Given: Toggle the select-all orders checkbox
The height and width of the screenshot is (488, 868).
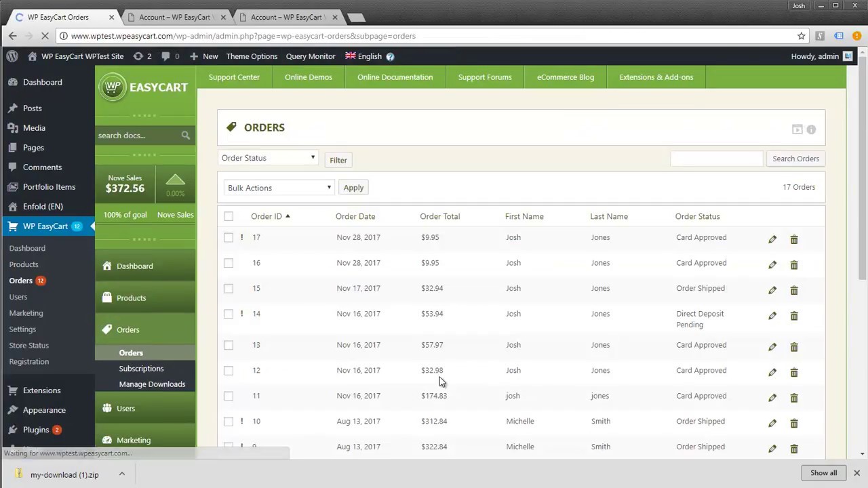Looking at the screenshot, I should (229, 216).
